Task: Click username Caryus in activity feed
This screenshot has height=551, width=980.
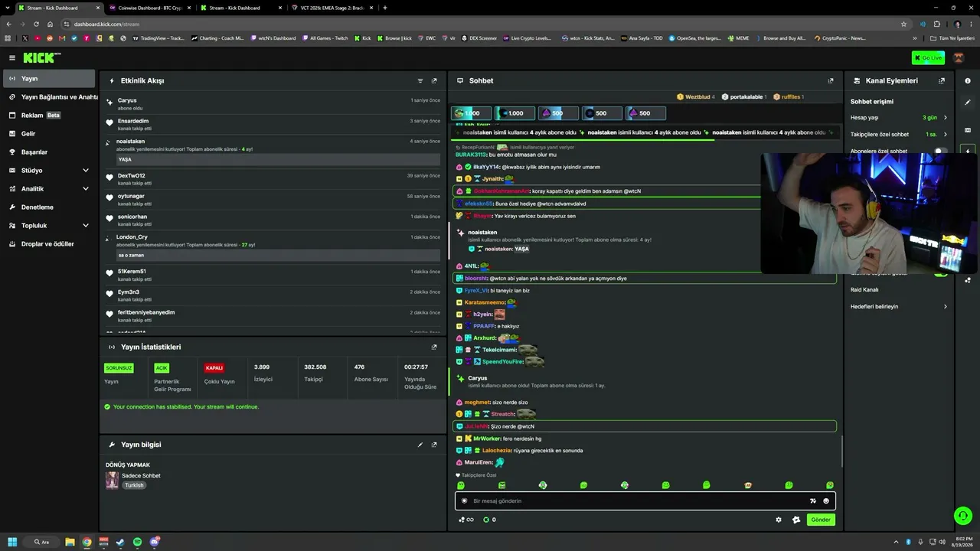Action: (x=127, y=100)
